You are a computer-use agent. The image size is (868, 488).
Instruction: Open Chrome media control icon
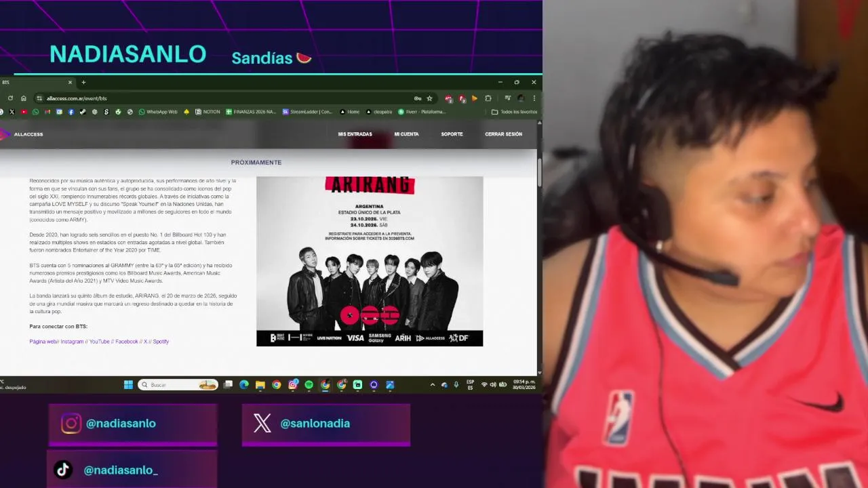[507, 98]
